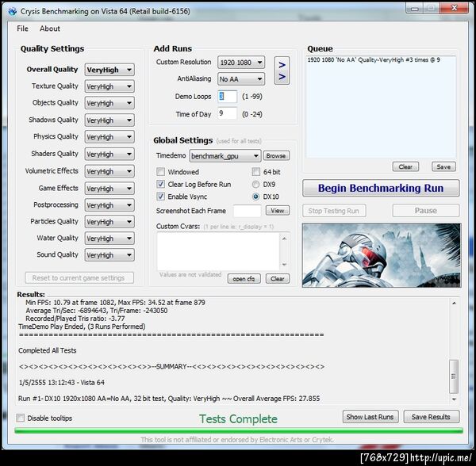Click 'TimeDemo Play Ended' results line

82,327
